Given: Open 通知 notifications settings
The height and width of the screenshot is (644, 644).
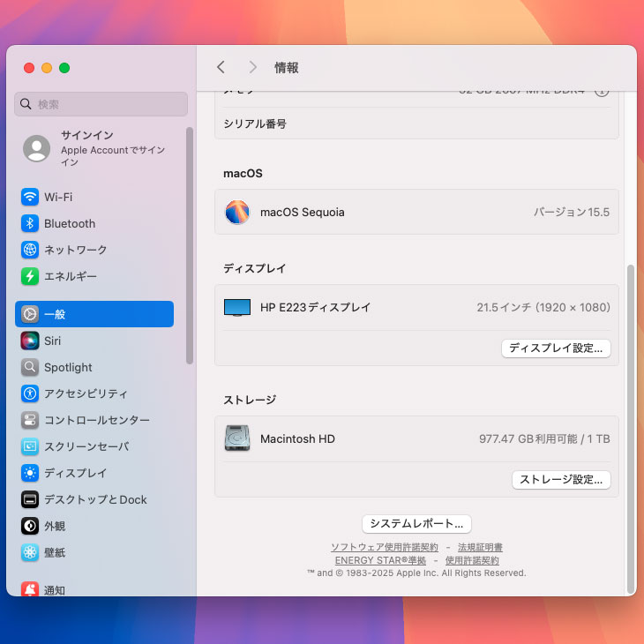Looking at the screenshot, I should (x=94, y=590).
